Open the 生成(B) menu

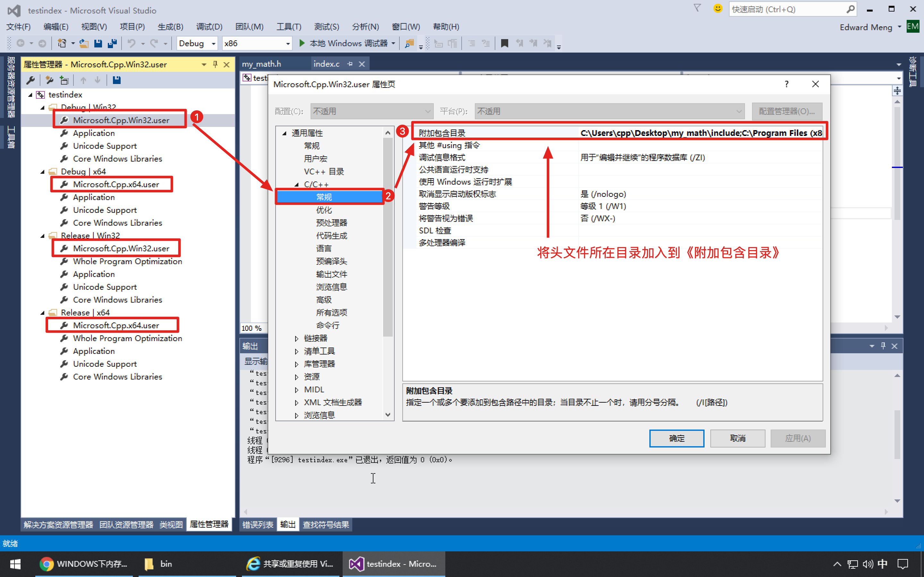point(170,27)
